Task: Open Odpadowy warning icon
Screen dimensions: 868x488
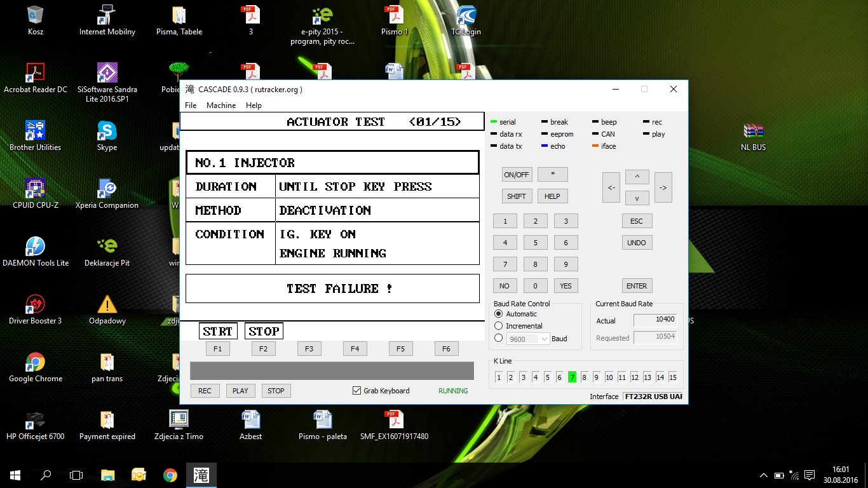Action: 107,309
